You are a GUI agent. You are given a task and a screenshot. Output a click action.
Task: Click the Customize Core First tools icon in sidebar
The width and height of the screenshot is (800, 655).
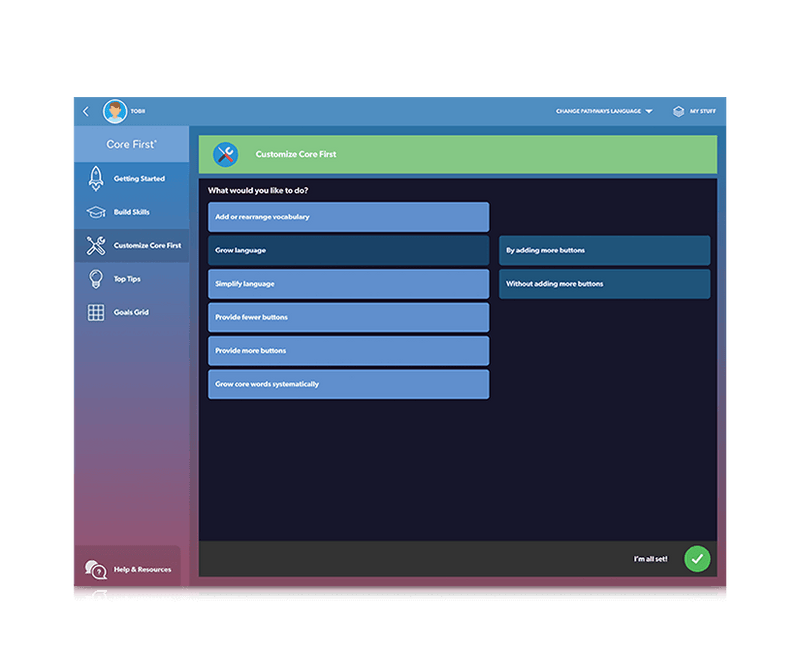[x=96, y=245]
